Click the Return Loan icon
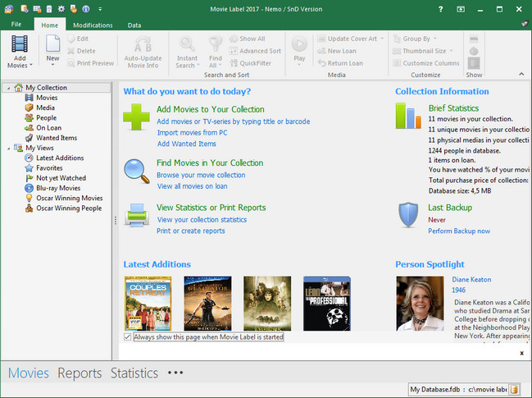 [x=321, y=63]
